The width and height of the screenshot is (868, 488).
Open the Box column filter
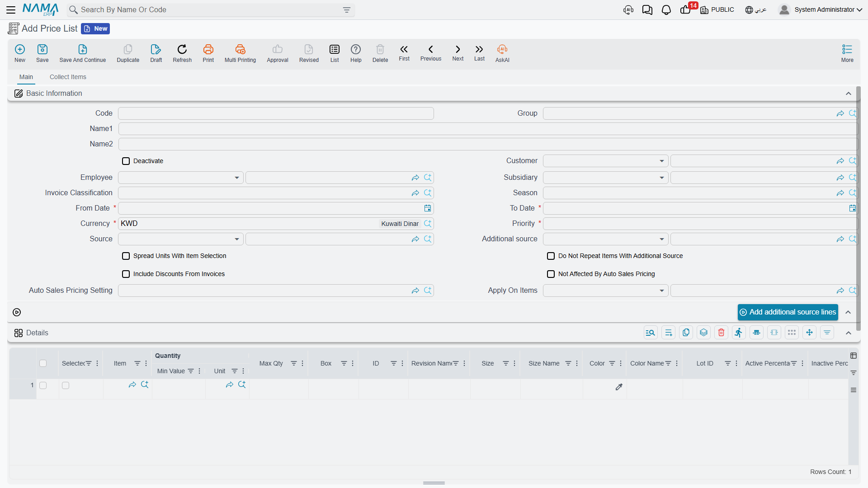(x=344, y=363)
